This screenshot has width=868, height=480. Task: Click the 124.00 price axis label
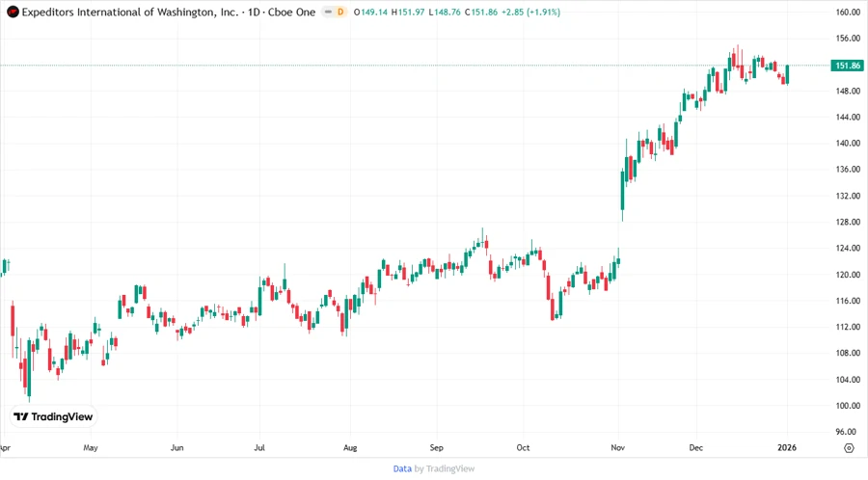(x=848, y=248)
